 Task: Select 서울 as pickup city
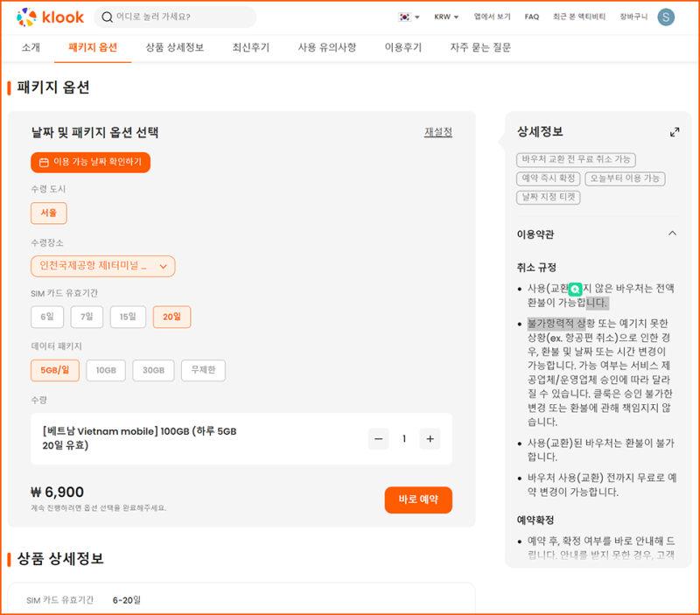click(x=49, y=213)
